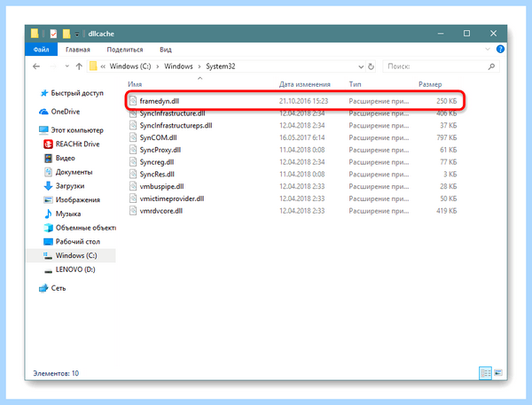Click the search magnifier icon

pos(491,66)
